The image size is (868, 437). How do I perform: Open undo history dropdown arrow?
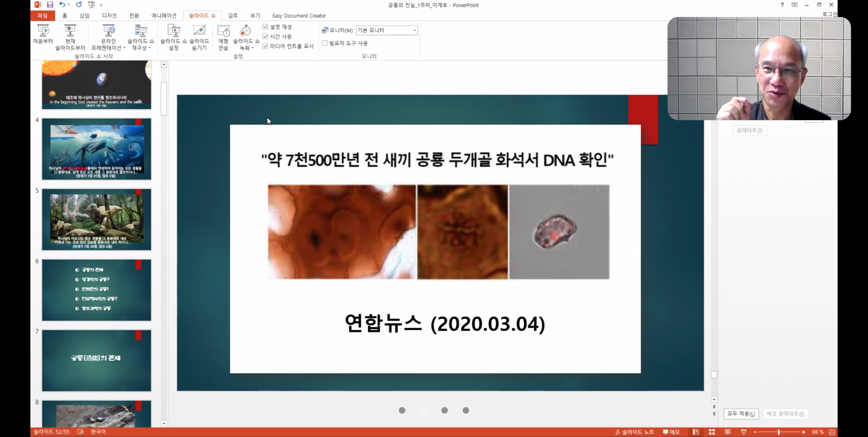tap(69, 5)
